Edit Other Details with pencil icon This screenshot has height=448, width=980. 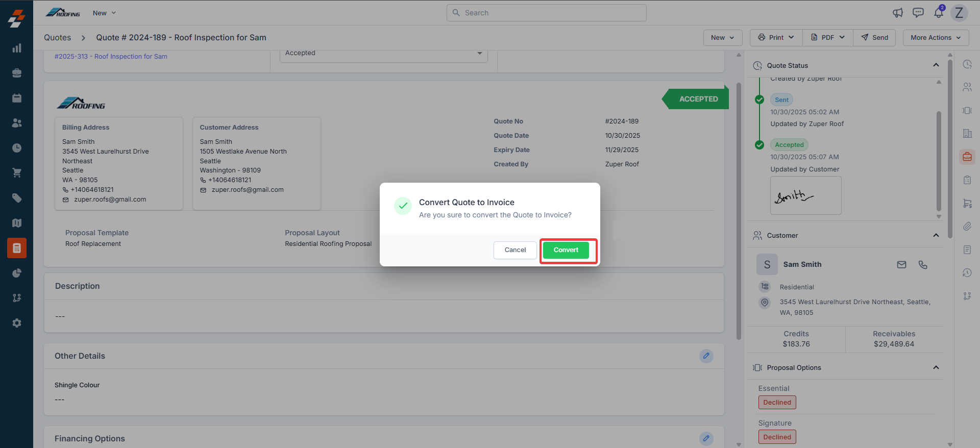[x=706, y=356]
